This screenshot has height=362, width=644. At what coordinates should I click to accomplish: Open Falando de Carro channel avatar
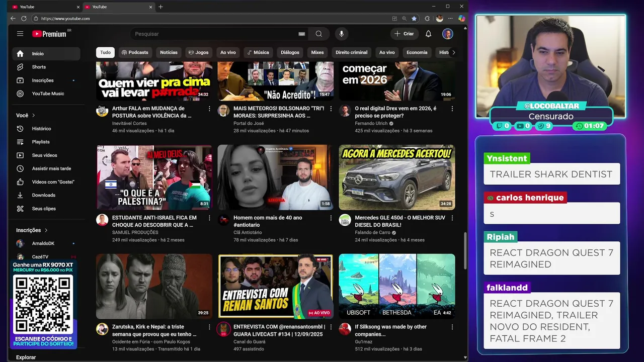tap(345, 220)
